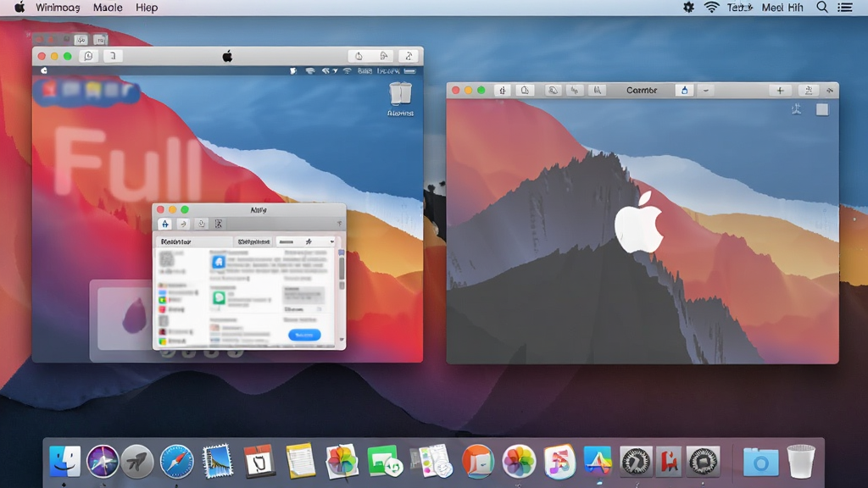Click the scroll down arrow in Aiify window
This screenshot has height=488, width=868.
[342, 340]
